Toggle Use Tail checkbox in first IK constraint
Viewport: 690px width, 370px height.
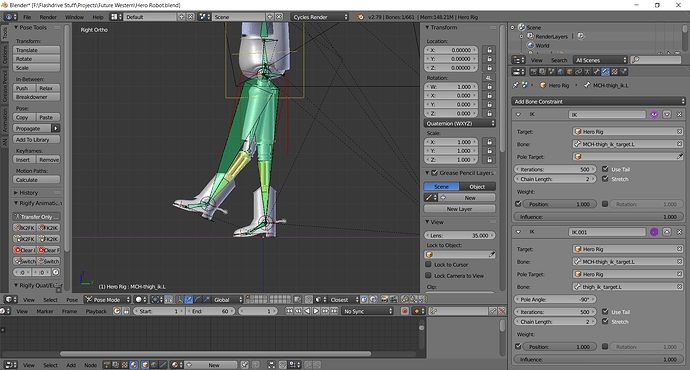coord(606,169)
